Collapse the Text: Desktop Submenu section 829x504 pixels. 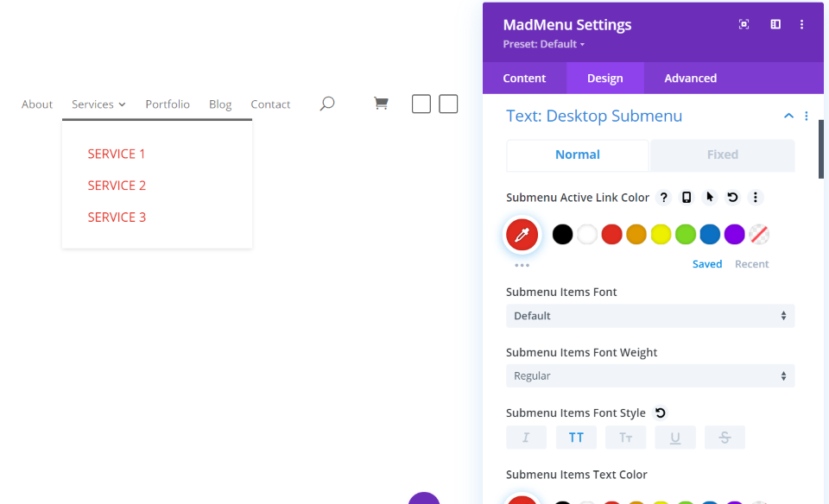(x=788, y=116)
